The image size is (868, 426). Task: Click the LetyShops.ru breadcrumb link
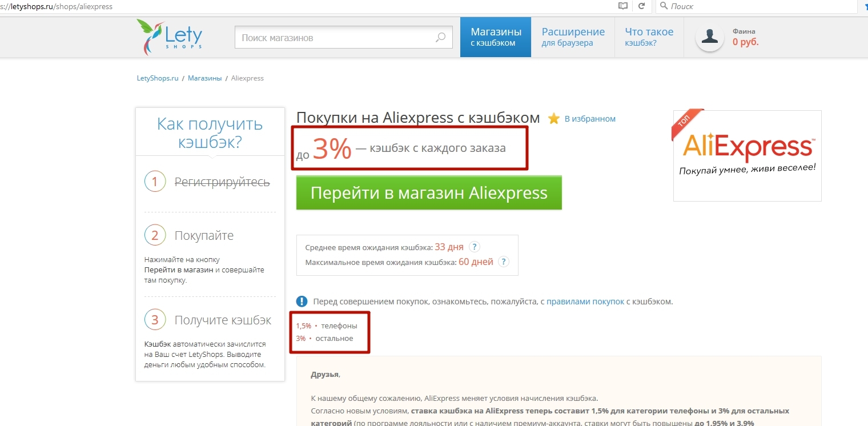pos(158,78)
